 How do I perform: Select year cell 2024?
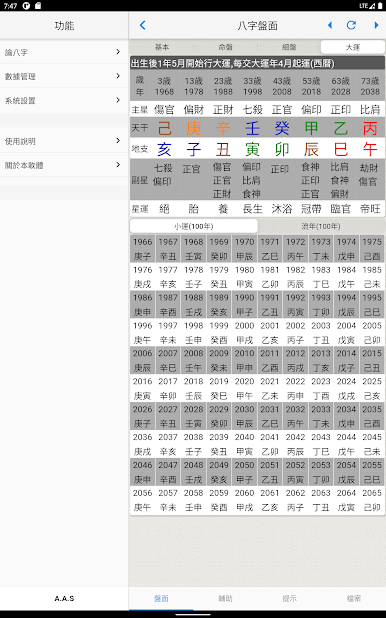346,388
